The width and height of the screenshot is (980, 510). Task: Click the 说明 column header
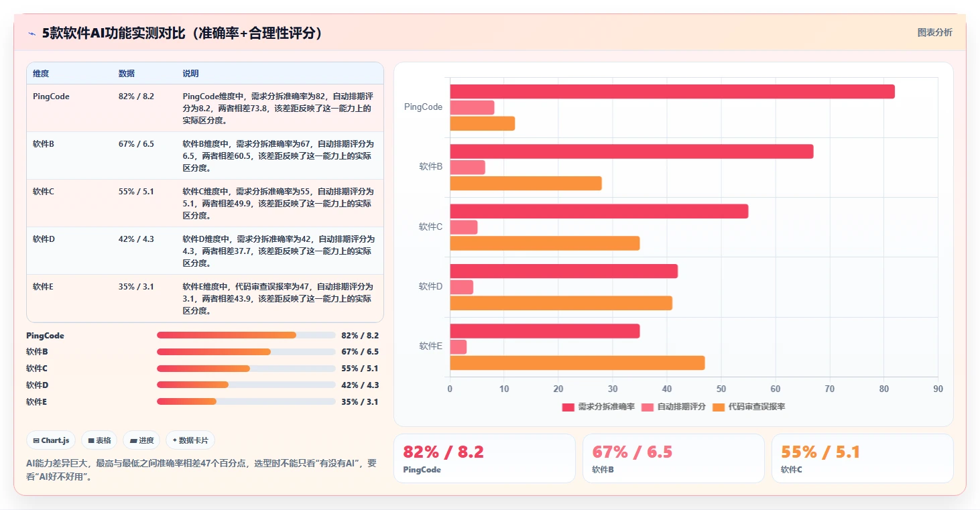point(191,74)
